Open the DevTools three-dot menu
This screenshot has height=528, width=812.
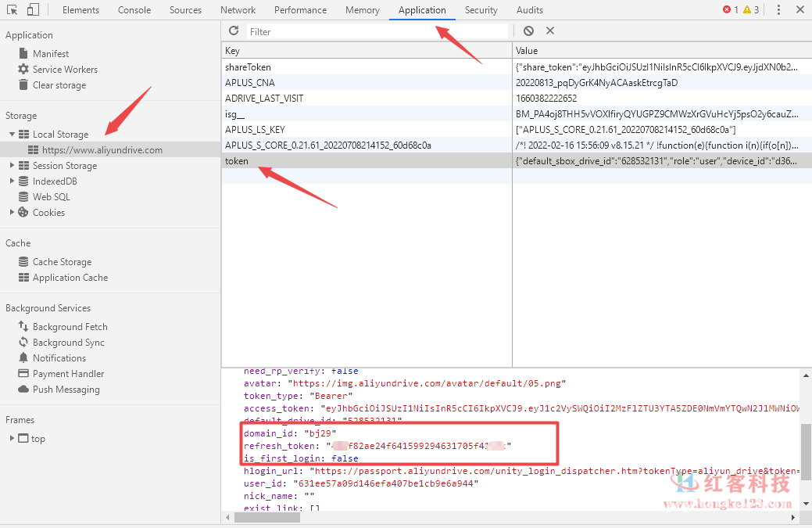point(778,10)
